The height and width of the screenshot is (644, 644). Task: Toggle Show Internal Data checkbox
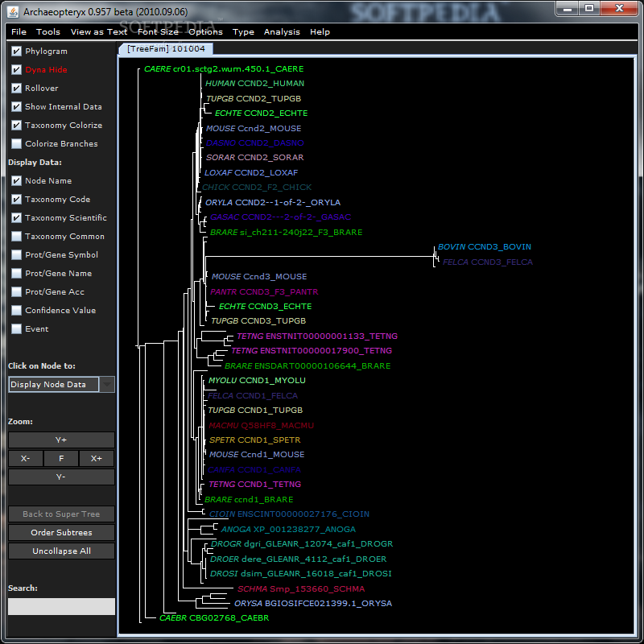(x=16, y=106)
